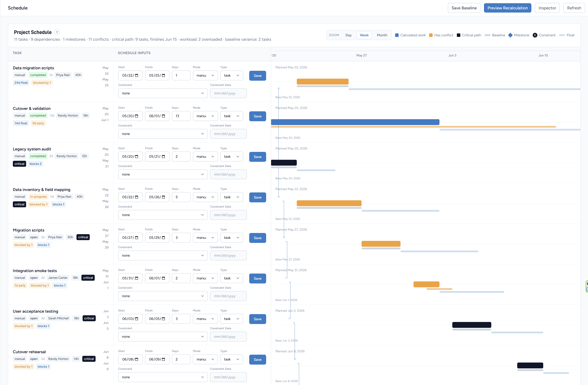Click the Milestone diamond legend icon
Screen dimensions: 588x385
click(510, 35)
